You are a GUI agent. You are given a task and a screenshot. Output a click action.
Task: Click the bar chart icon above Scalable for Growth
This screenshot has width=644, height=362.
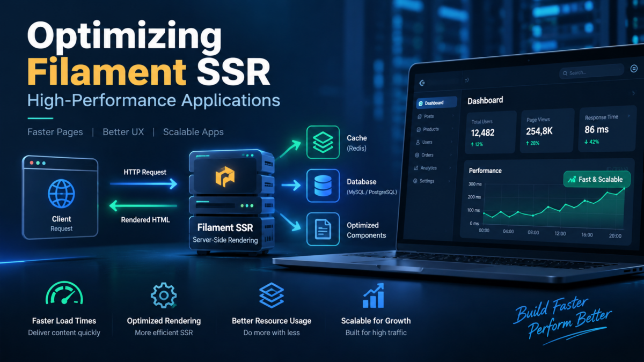coord(374,295)
